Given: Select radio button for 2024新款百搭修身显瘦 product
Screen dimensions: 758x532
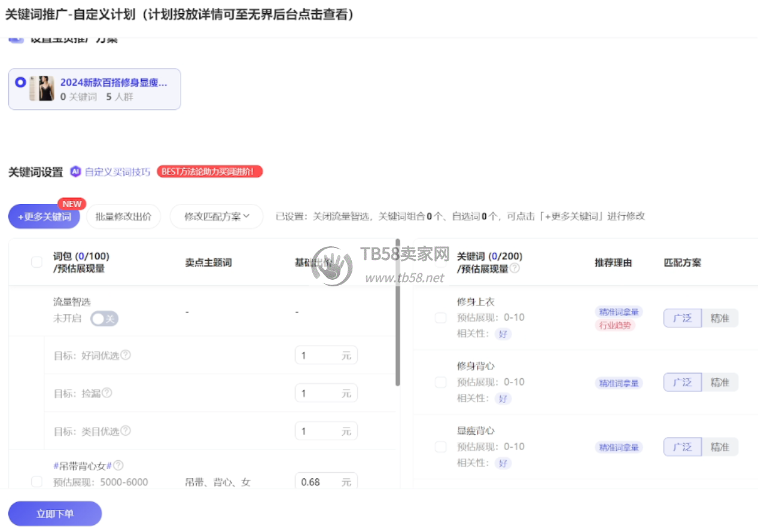Looking at the screenshot, I should 20,82.
